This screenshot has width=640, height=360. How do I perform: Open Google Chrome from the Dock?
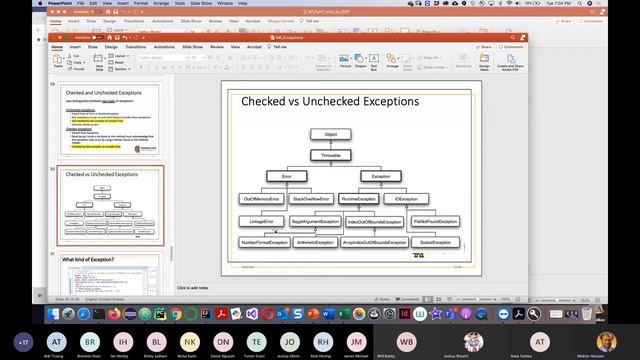coord(176,314)
